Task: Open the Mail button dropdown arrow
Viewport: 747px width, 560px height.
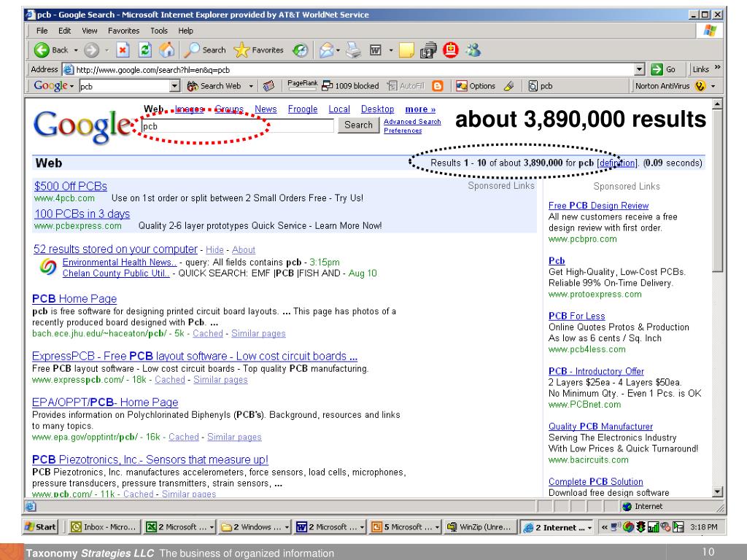Action: 338,50
